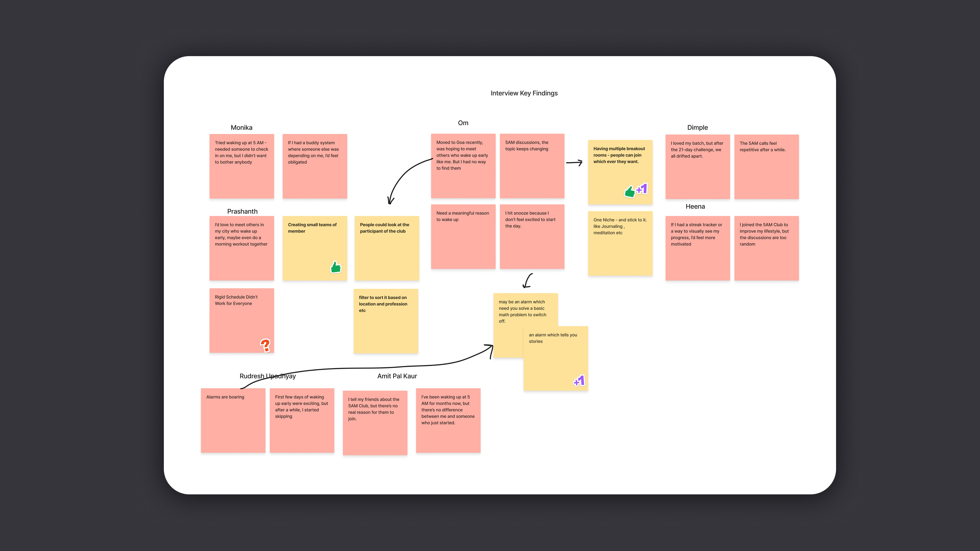Select the short arrow pointing to breakout rooms note
980x551 pixels.
pos(574,163)
